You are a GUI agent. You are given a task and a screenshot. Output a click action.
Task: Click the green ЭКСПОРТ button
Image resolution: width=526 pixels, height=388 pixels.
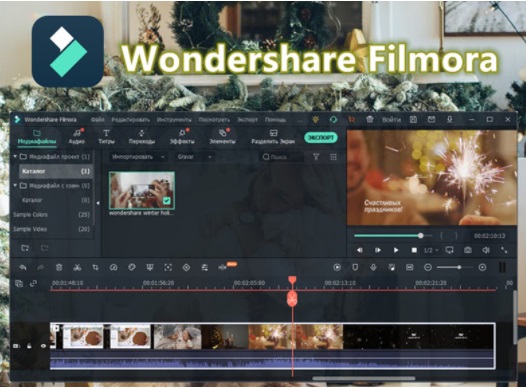pos(321,137)
